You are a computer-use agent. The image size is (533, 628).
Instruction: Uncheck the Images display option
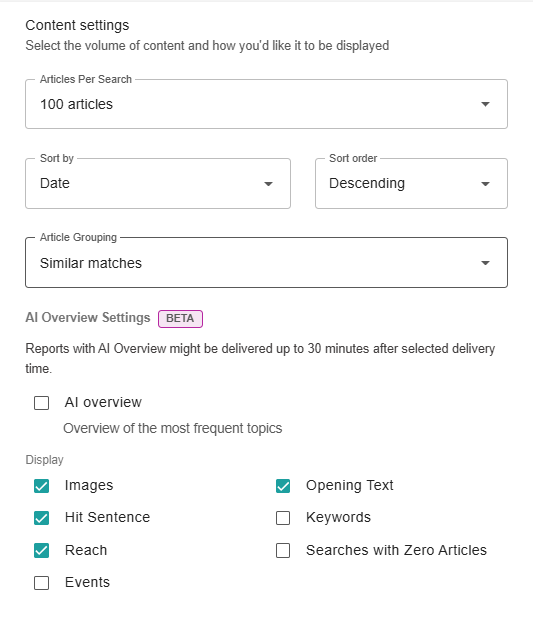[42, 486]
